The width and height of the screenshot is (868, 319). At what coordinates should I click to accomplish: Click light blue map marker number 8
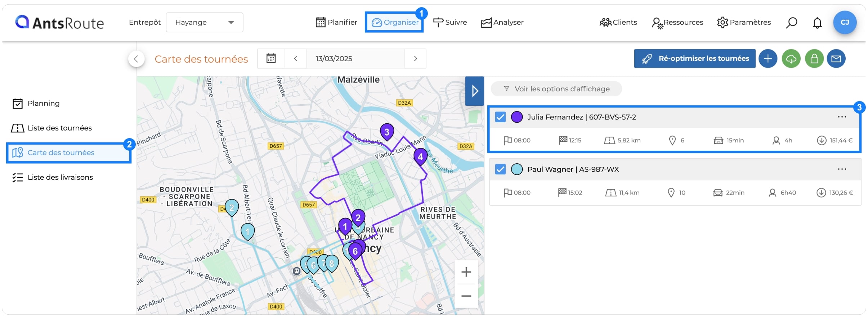pyautogui.click(x=332, y=264)
